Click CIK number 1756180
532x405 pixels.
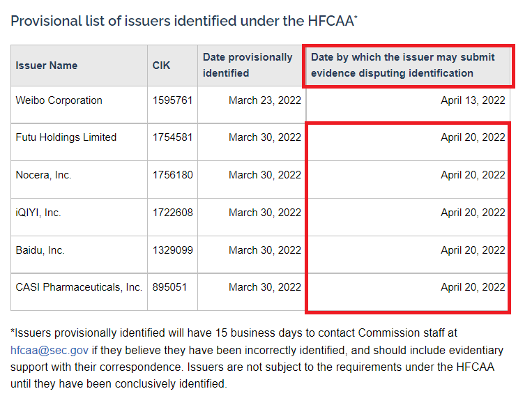pos(173,175)
